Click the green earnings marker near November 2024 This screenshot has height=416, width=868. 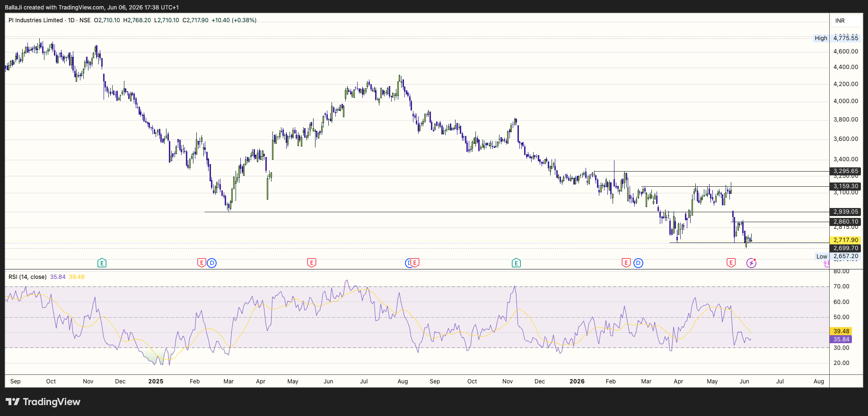click(x=102, y=263)
